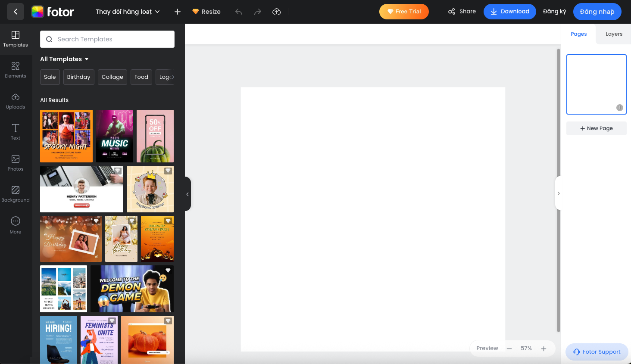631x364 pixels.
Task: Click the cloud save icon
Action: coord(277,12)
